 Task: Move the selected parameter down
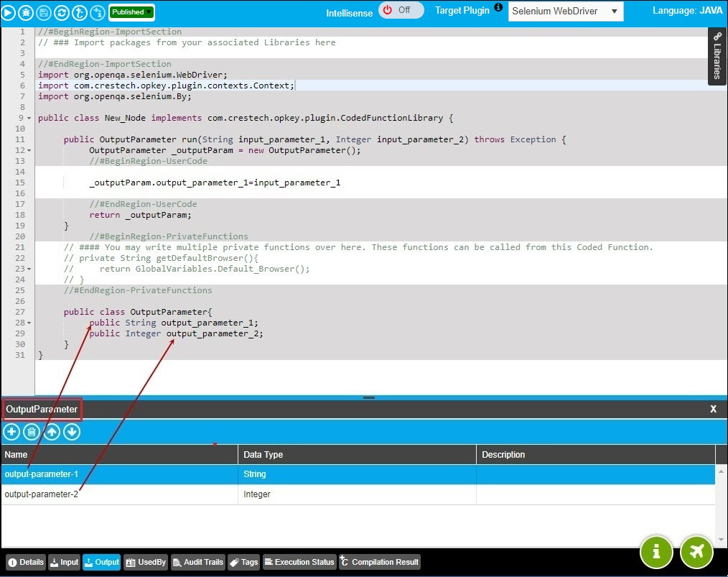tap(72, 432)
